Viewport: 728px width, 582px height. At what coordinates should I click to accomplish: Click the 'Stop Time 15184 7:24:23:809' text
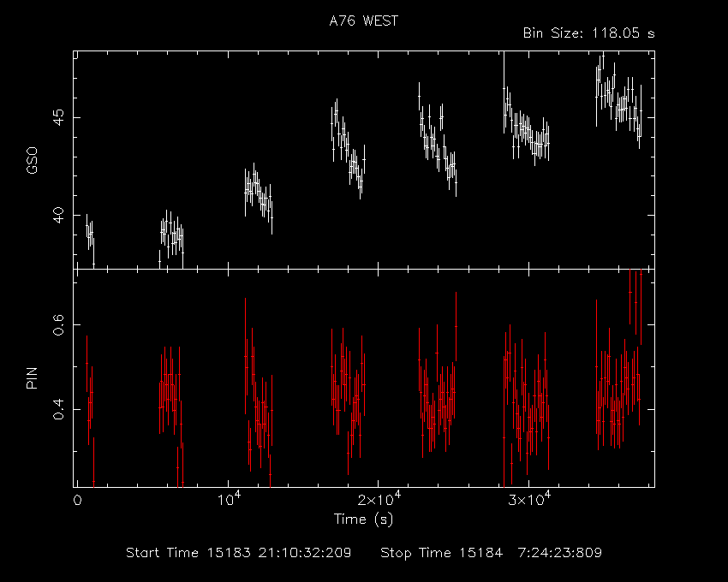tap(492, 553)
